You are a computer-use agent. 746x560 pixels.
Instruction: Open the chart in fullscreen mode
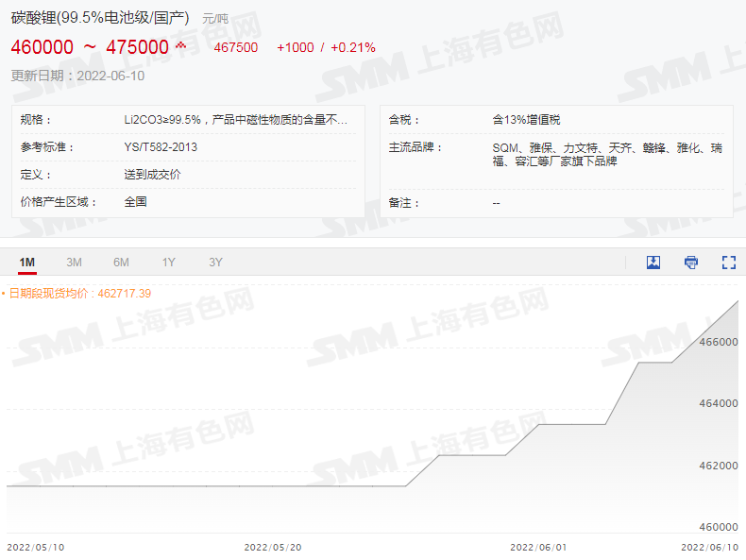click(728, 263)
